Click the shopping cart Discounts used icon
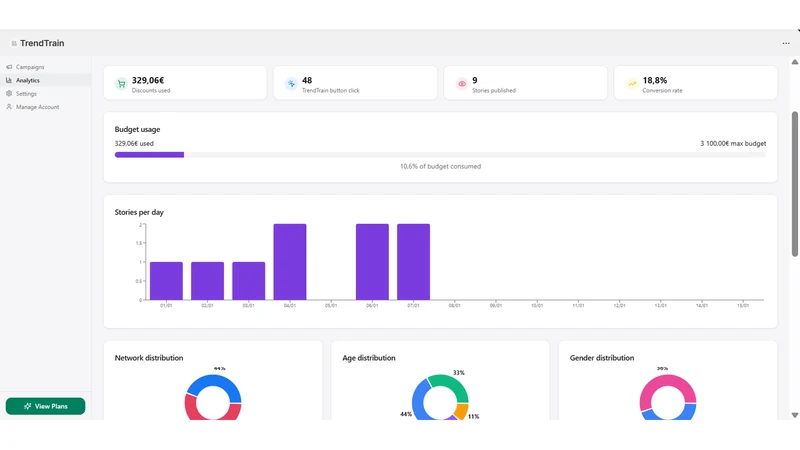This screenshot has height=450, width=800. tap(121, 84)
